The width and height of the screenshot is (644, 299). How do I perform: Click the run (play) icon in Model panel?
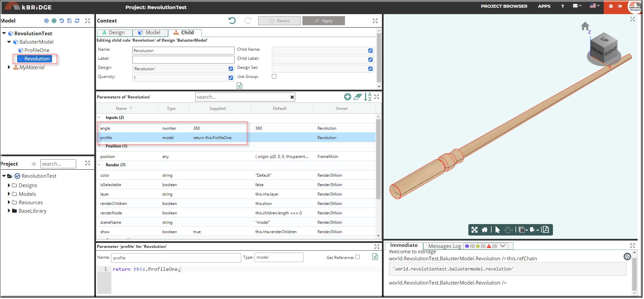coord(46,21)
